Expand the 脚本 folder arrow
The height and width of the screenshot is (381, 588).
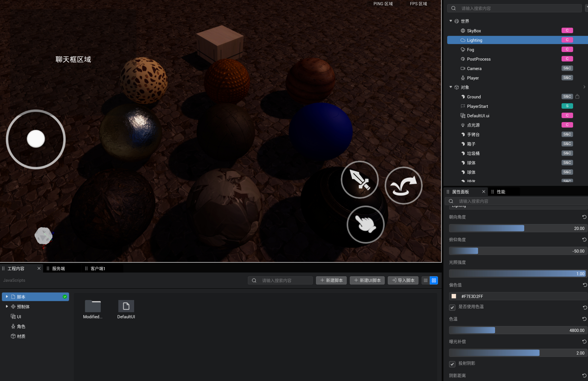pyautogui.click(x=7, y=296)
